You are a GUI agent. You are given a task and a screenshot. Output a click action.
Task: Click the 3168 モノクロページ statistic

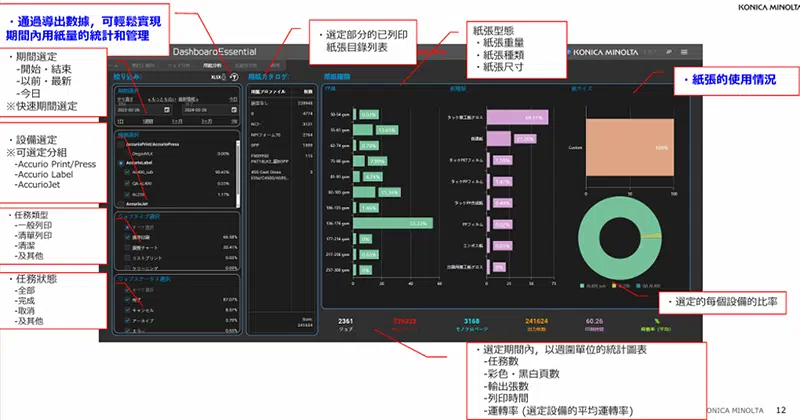coord(471,325)
